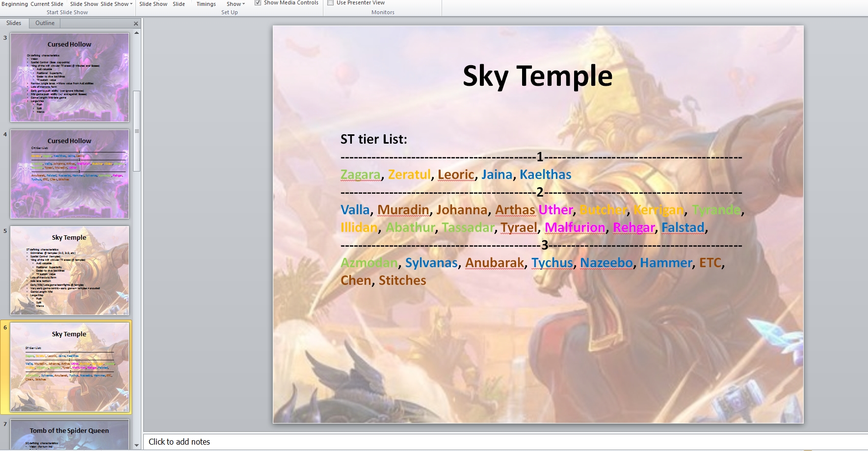Click the word 'Chen' in tier 3

coord(356,280)
